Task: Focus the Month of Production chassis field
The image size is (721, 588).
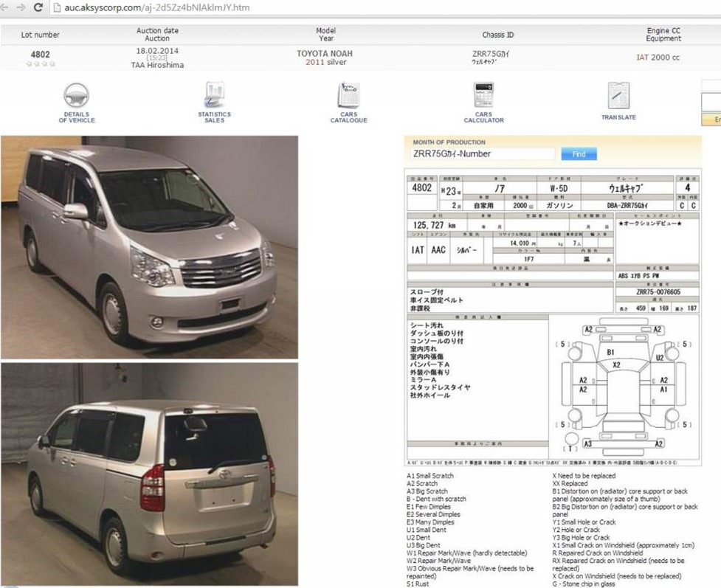Action: click(x=483, y=154)
